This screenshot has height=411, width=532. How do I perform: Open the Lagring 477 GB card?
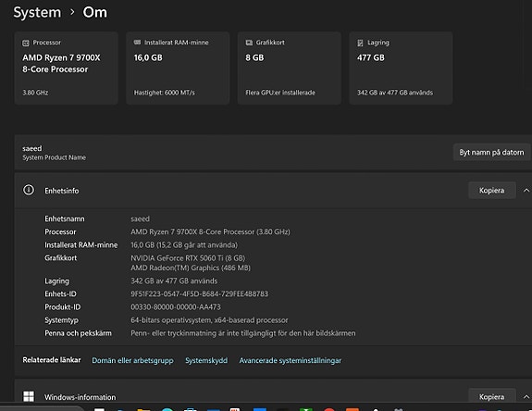(x=401, y=68)
